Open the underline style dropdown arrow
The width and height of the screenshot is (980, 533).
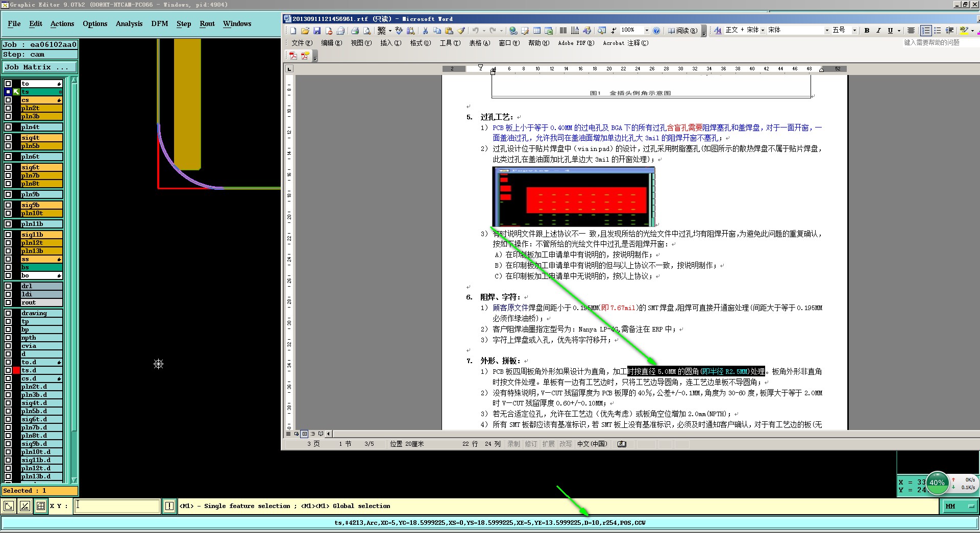(x=899, y=31)
